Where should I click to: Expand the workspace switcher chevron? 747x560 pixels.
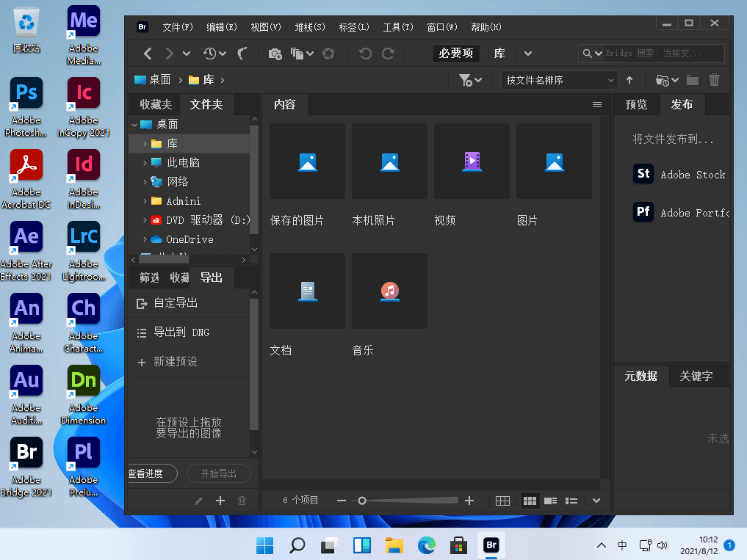coord(528,54)
